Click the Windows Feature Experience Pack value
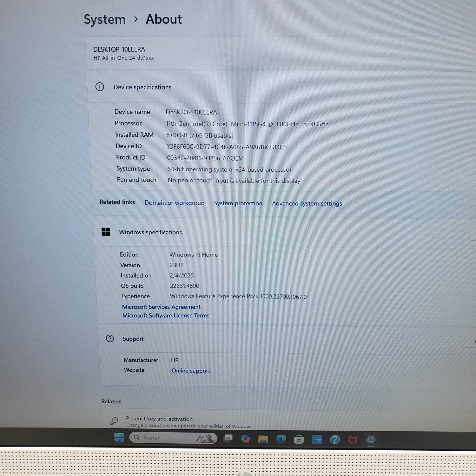Image resolution: width=476 pixels, height=476 pixels. [x=238, y=296]
